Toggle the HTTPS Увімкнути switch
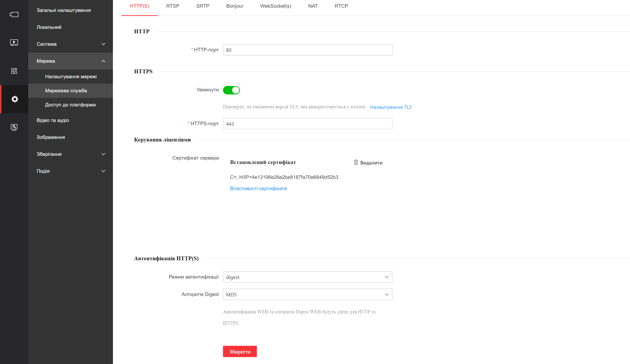This screenshot has height=364, width=630. [x=231, y=90]
